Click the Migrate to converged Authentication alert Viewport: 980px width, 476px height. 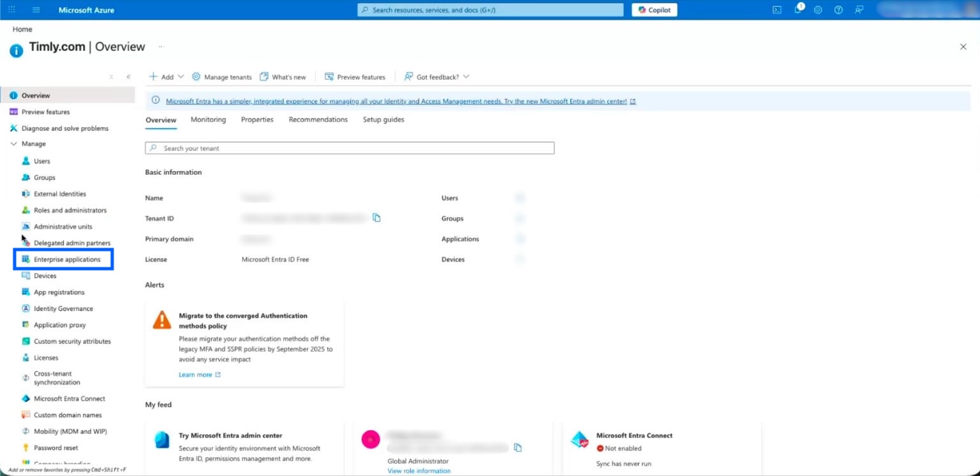click(x=244, y=345)
